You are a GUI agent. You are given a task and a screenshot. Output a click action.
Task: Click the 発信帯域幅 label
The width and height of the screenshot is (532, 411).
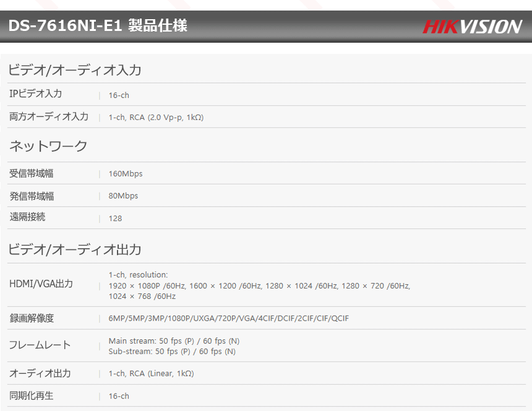pos(32,196)
